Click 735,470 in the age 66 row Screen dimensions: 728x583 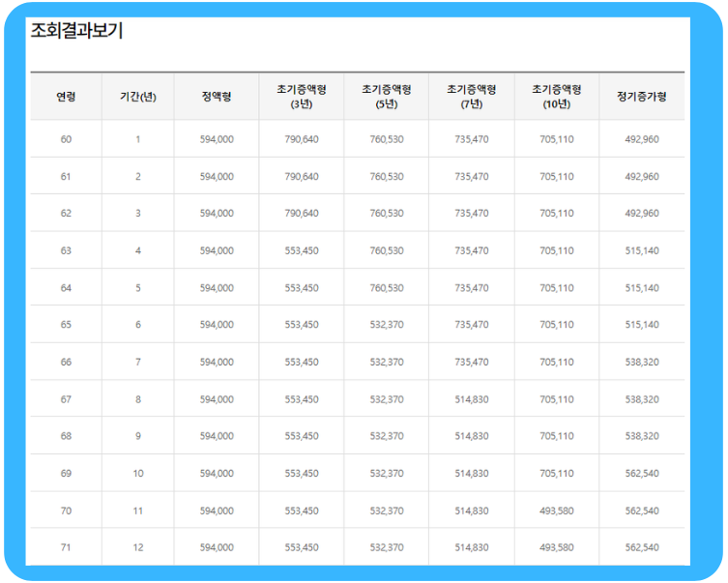tap(471, 362)
